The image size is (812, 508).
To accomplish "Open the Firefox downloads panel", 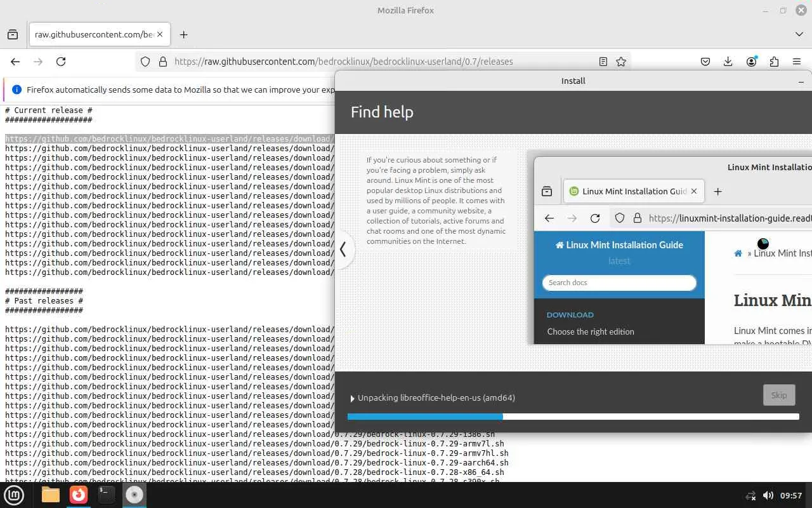I will (x=728, y=62).
